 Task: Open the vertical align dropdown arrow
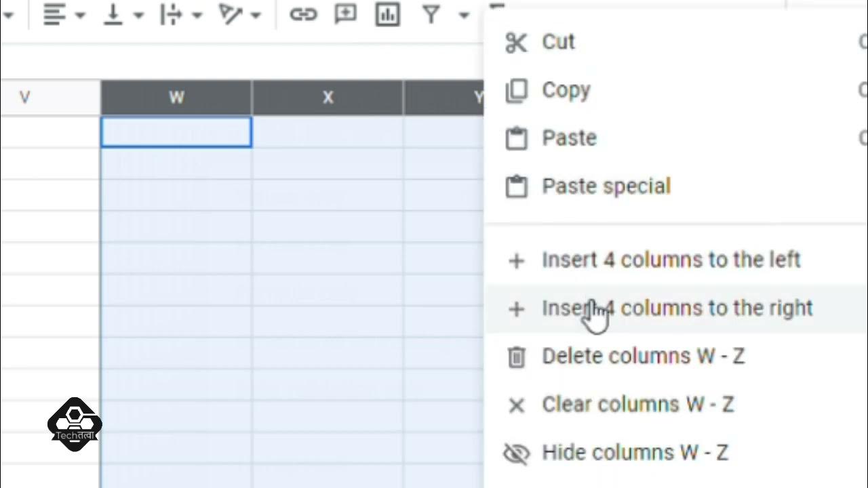pos(138,15)
